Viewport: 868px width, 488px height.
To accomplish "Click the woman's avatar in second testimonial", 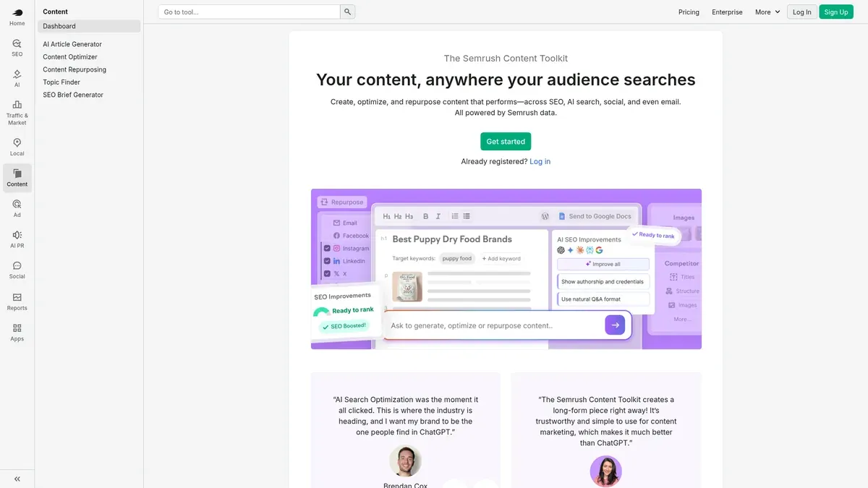I will tap(605, 471).
